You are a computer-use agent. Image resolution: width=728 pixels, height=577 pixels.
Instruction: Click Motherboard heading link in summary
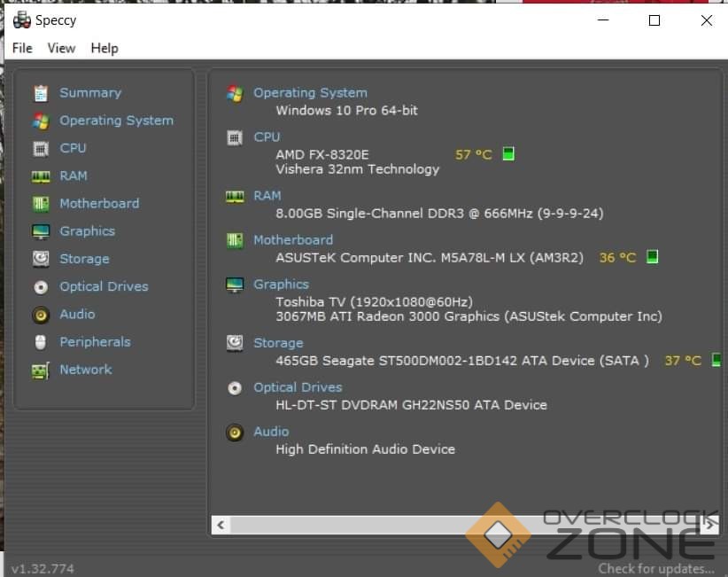click(293, 240)
